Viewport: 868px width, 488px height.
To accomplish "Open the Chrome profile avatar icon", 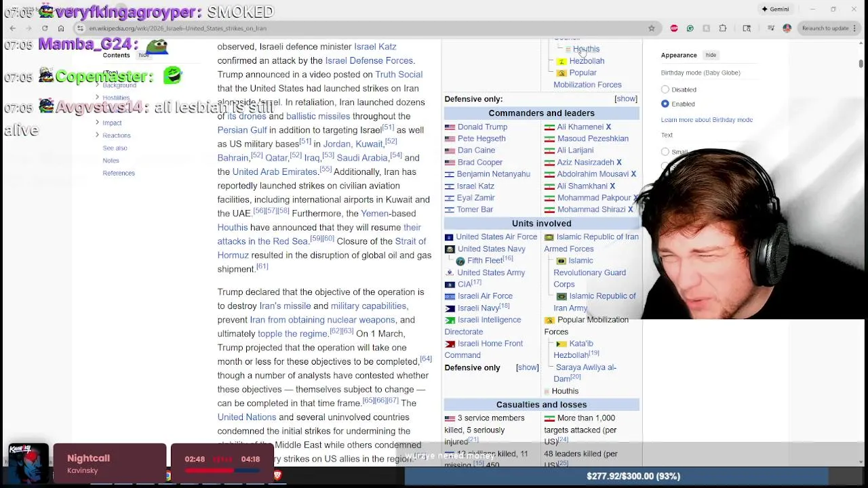I will click(787, 28).
